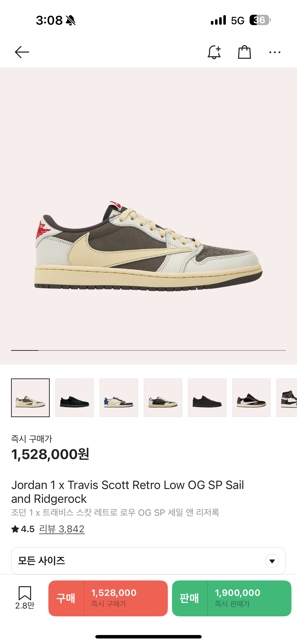The image size is (297, 644).
Task: Expand the 모든 사이즈 size dropdown
Action: (x=148, y=561)
